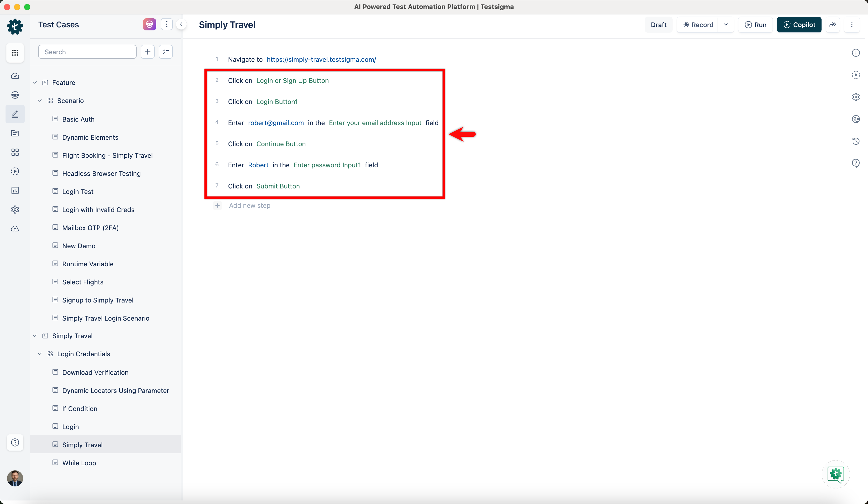Open the While Loop test case

pos(79,463)
